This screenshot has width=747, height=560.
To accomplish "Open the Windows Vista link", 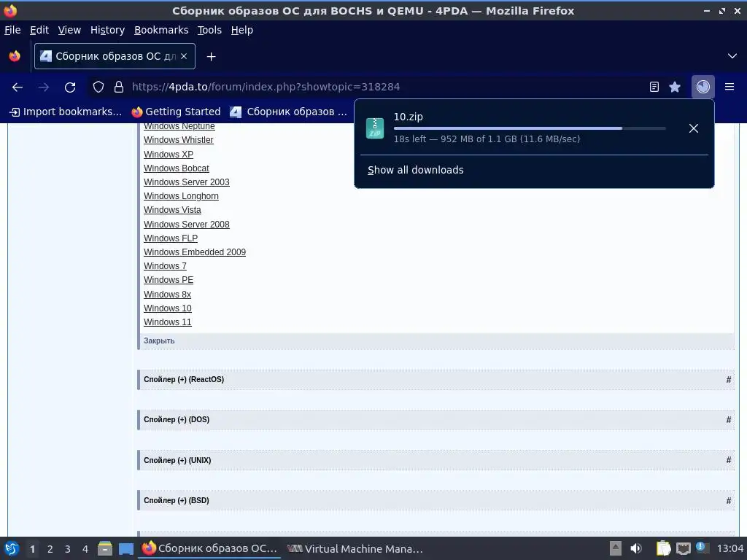I will click(x=172, y=209).
